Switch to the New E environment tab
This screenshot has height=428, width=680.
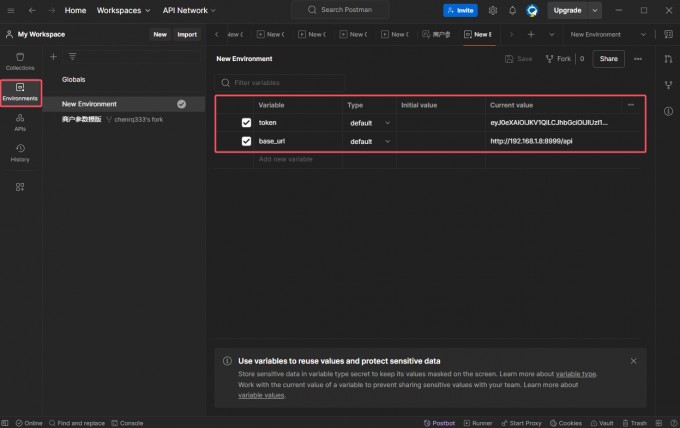click(x=479, y=34)
